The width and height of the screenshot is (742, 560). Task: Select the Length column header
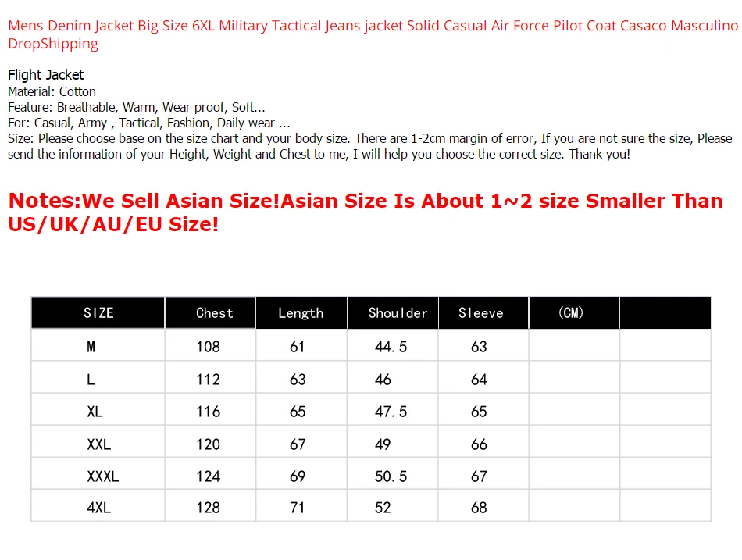tap(301, 313)
